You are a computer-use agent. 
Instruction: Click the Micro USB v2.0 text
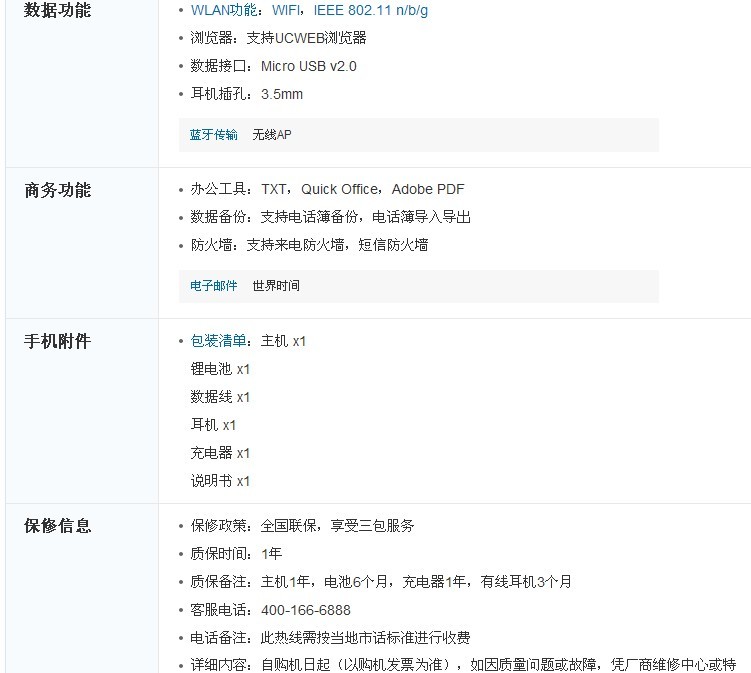click(308, 66)
